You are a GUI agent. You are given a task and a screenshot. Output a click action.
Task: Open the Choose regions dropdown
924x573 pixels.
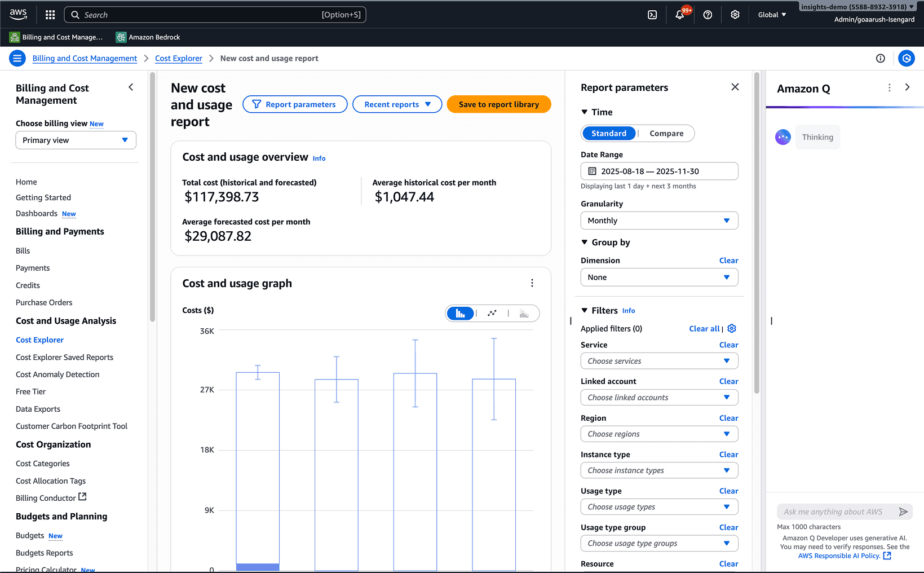(x=659, y=434)
